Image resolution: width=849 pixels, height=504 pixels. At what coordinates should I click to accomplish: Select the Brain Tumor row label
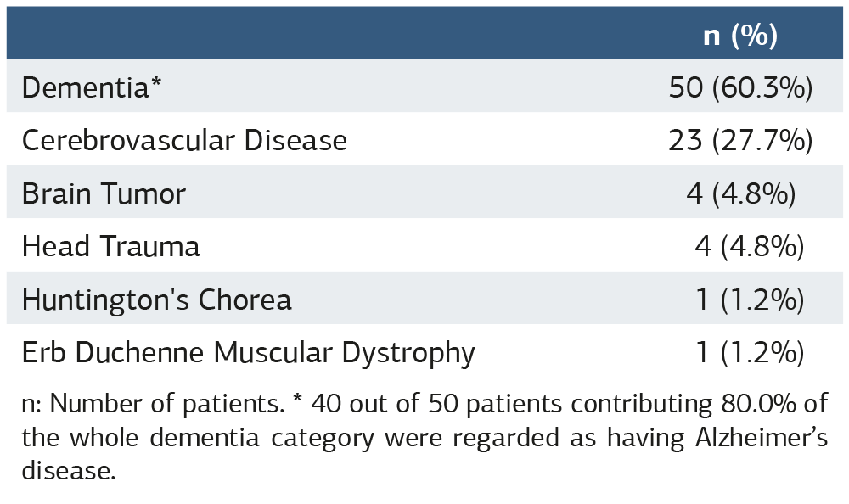(x=104, y=193)
